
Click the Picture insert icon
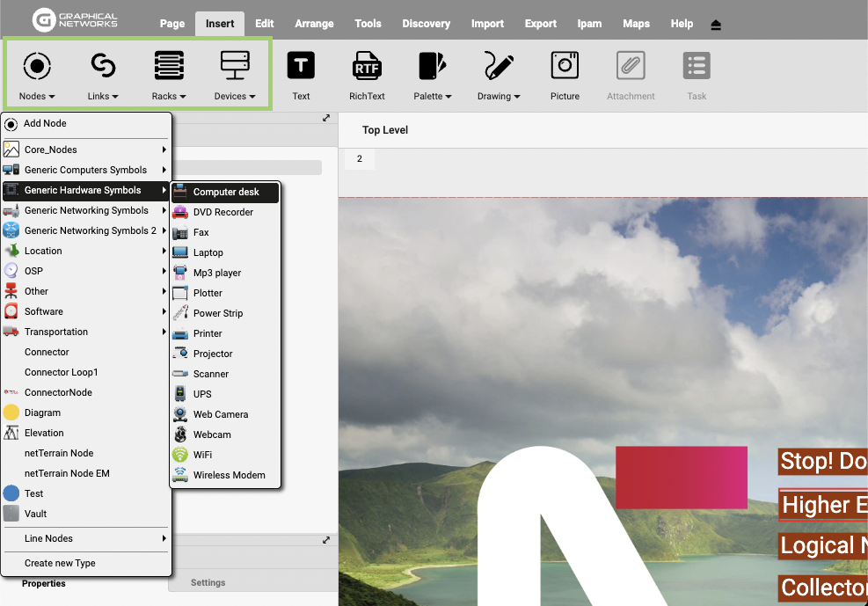pyautogui.click(x=565, y=66)
